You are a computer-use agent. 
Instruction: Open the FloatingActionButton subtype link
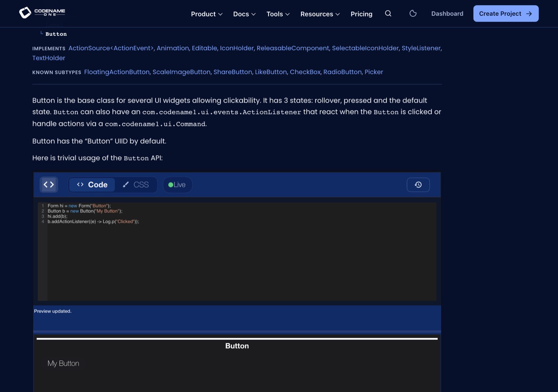[117, 72]
